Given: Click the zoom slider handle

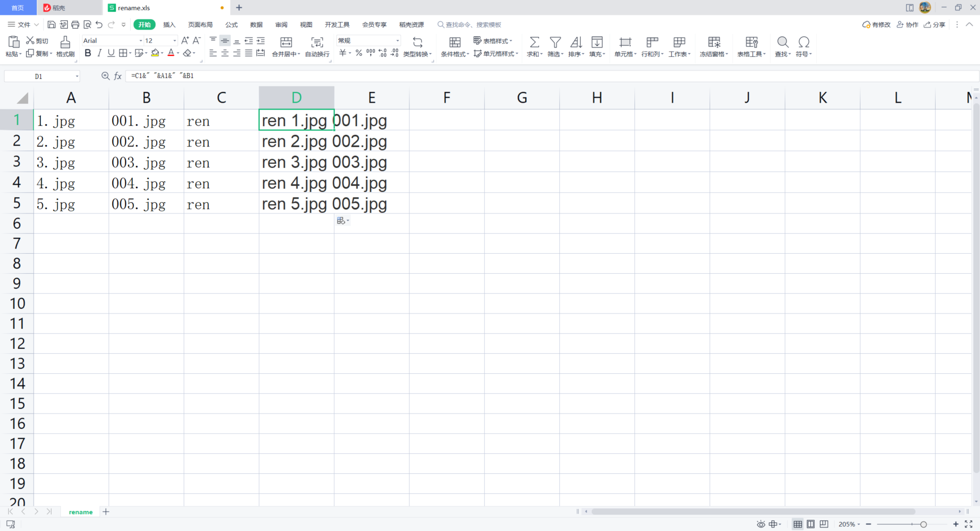Looking at the screenshot, I should (x=923, y=524).
